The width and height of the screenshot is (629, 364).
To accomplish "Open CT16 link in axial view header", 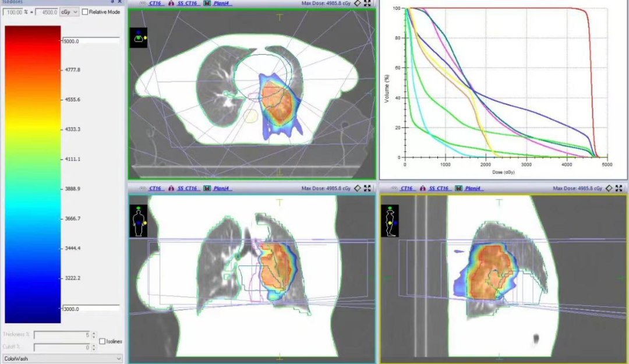I will [156, 3].
